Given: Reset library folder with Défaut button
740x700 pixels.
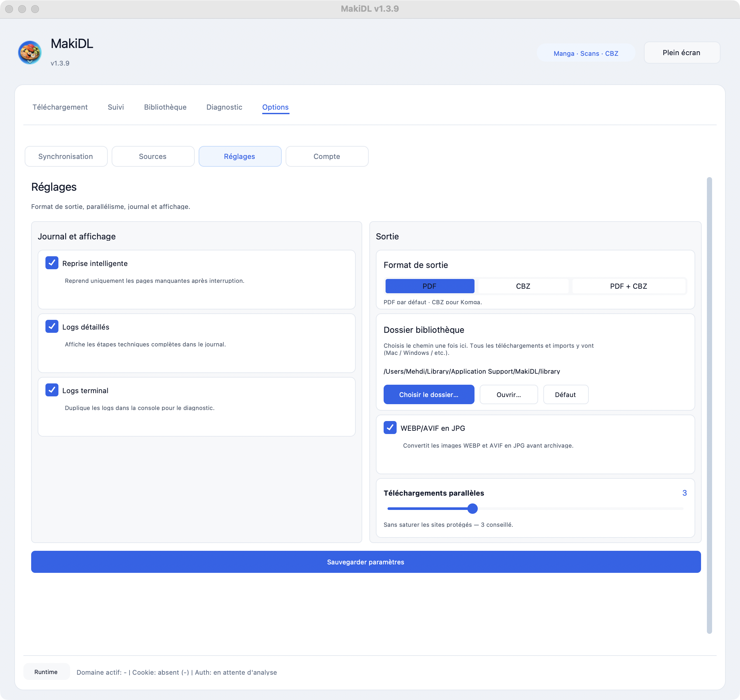Looking at the screenshot, I should [566, 394].
